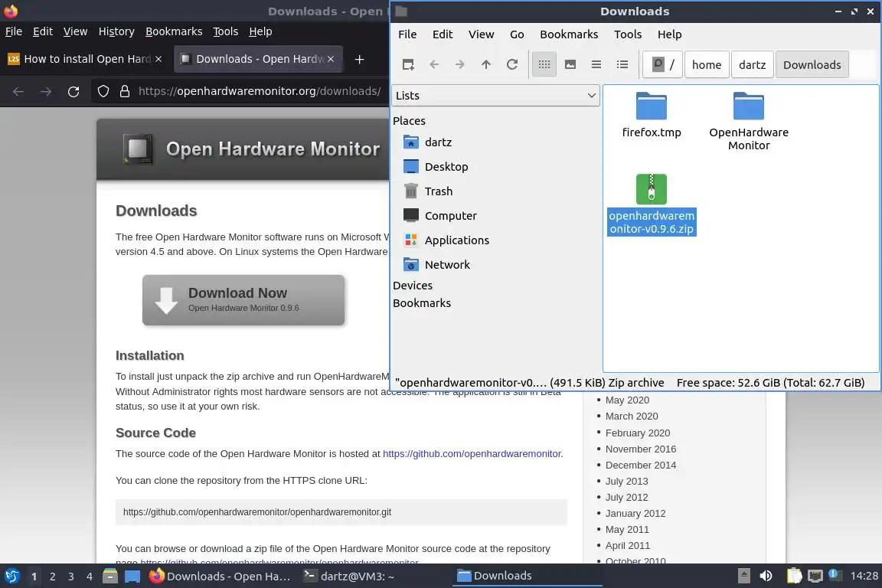
Task: Open the file manager View menu
Action: click(481, 34)
